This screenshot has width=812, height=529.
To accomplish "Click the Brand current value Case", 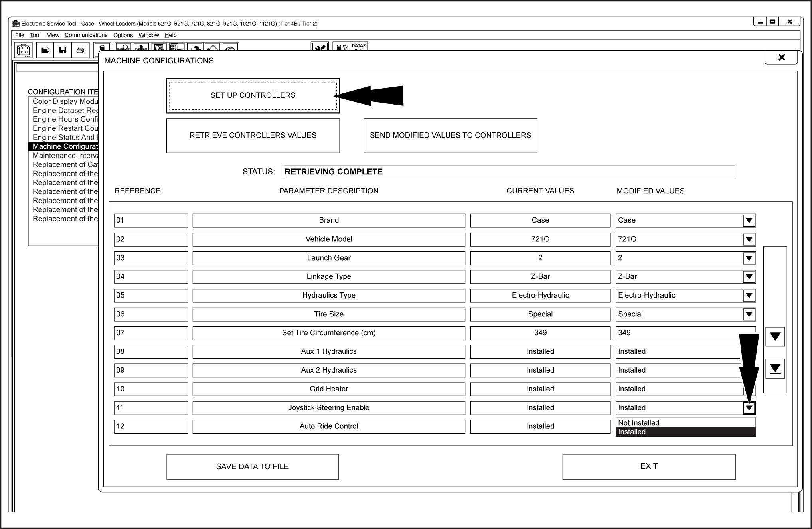I will (x=540, y=221).
